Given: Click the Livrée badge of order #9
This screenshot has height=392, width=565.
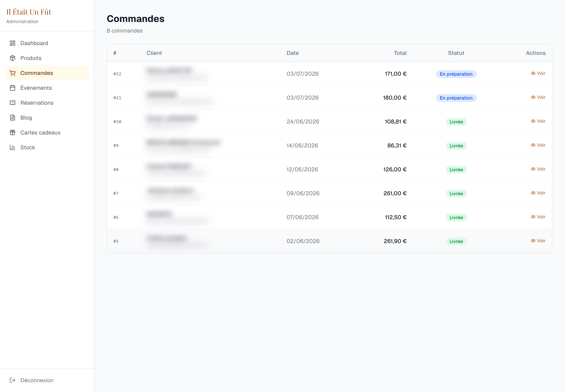Looking at the screenshot, I should pyautogui.click(x=456, y=146).
